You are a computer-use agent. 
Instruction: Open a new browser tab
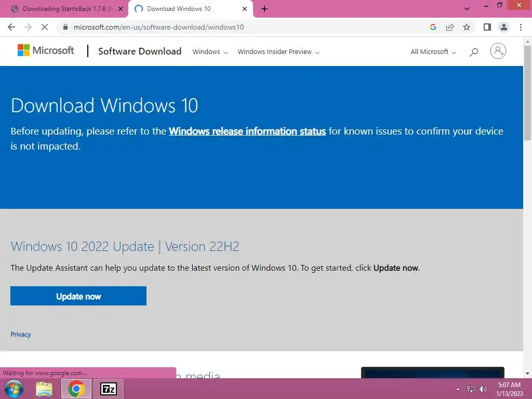pos(264,9)
